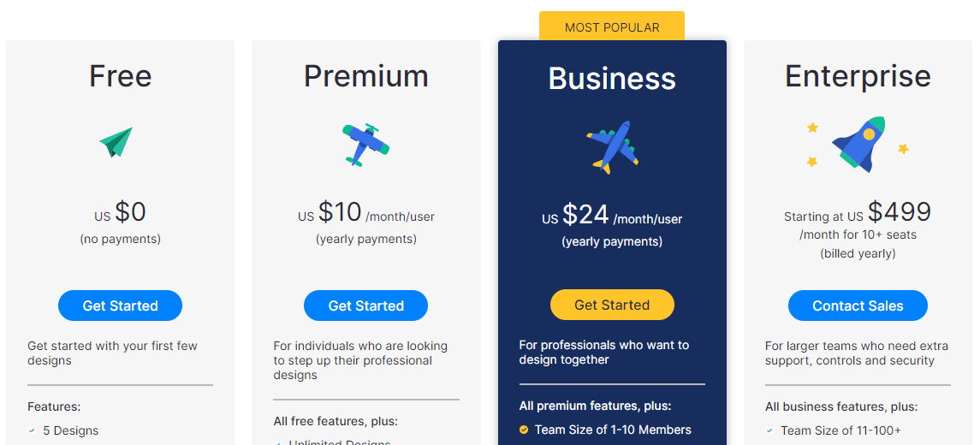This screenshot has height=445, width=980.
Task: Click the Premium propeller plane icon
Action: (365, 145)
